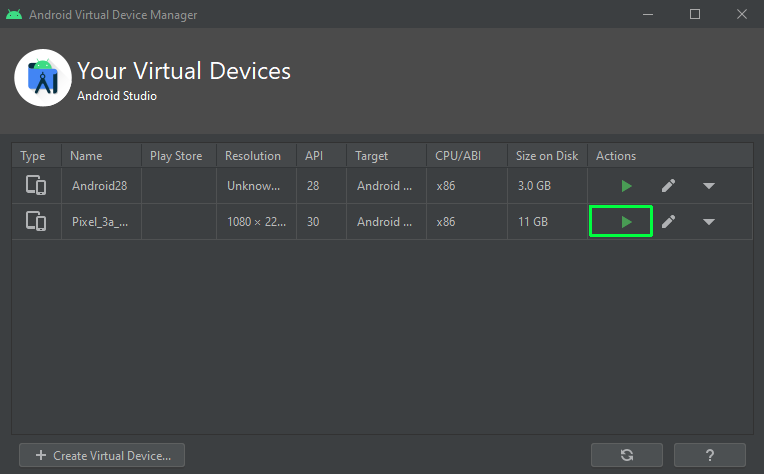This screenshot has width=764, height=474.
Task: Edit the Android28 device with pencil icon
Action: [x=668, y=186]
